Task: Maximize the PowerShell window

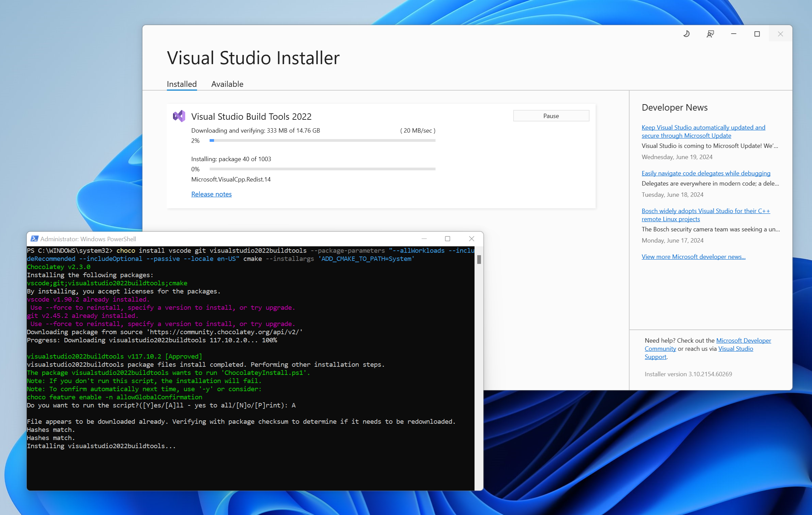Action: tap(447, 239)
